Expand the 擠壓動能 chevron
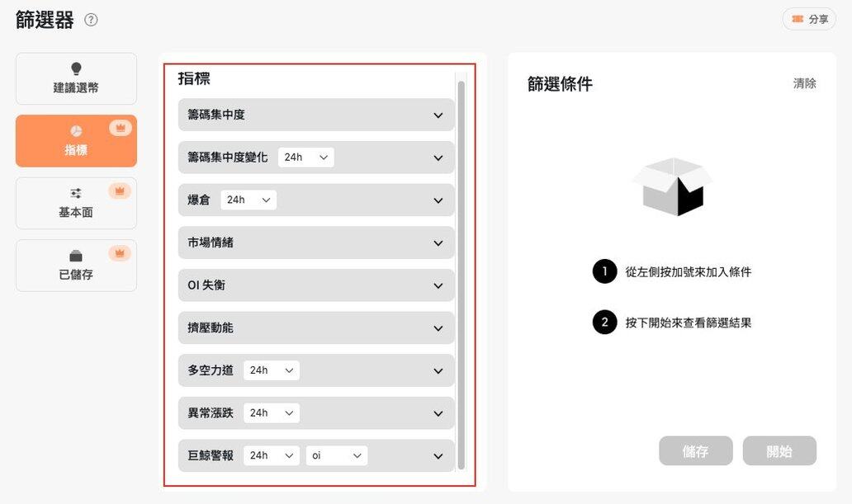 pyautogui.click(x=438, y=328)
